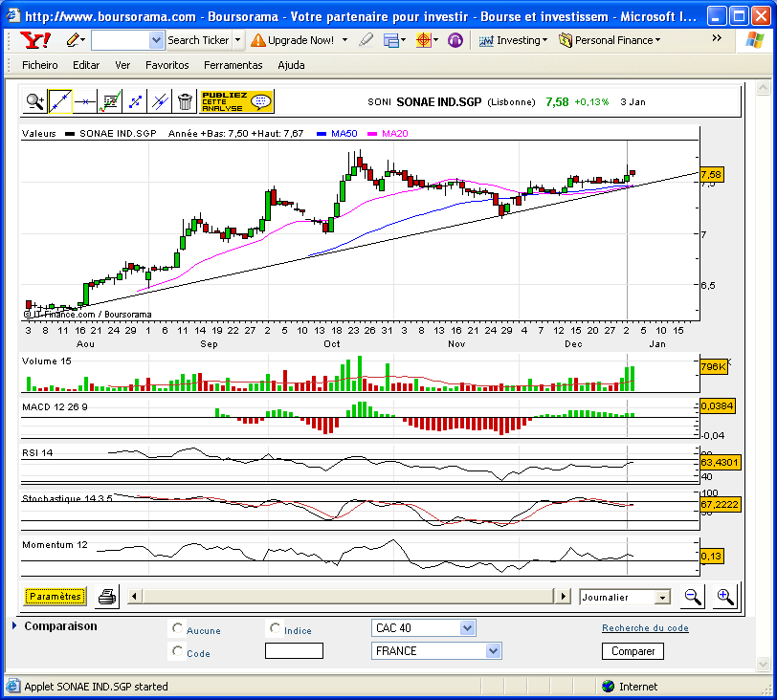The height and width of the screenshot is (700, 777).
Task: Click the code input field beside Code
Action: click(294, 651)
